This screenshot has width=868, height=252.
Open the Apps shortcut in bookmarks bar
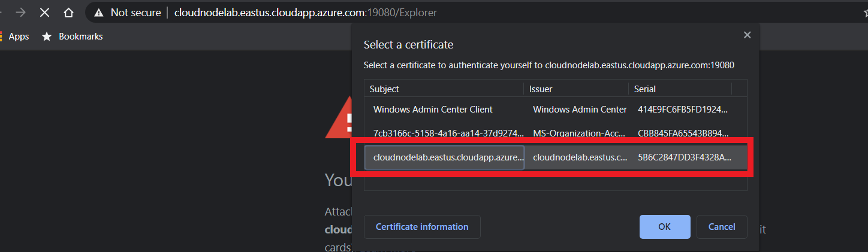pos(14,37)
